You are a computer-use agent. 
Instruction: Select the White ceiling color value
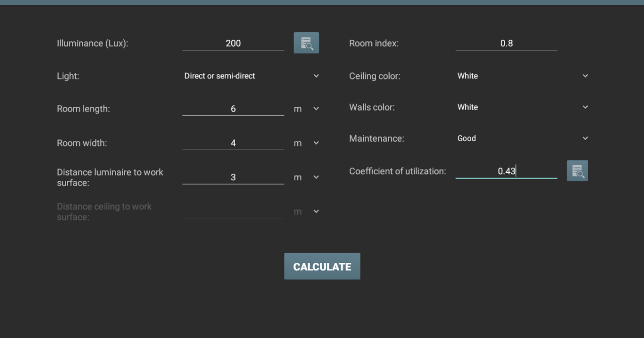pyautogui.click(x=467, y=76)
